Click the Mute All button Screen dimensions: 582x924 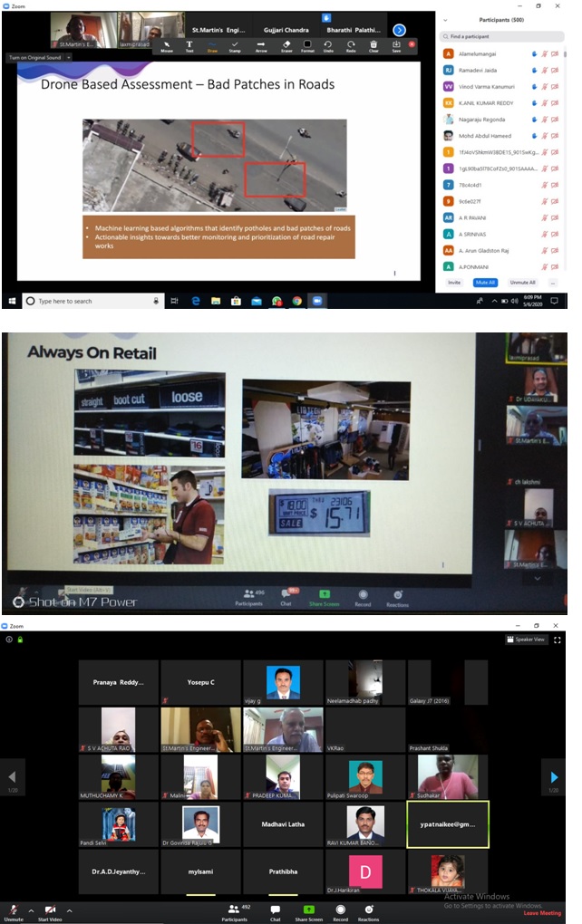(x=485, y=283)
